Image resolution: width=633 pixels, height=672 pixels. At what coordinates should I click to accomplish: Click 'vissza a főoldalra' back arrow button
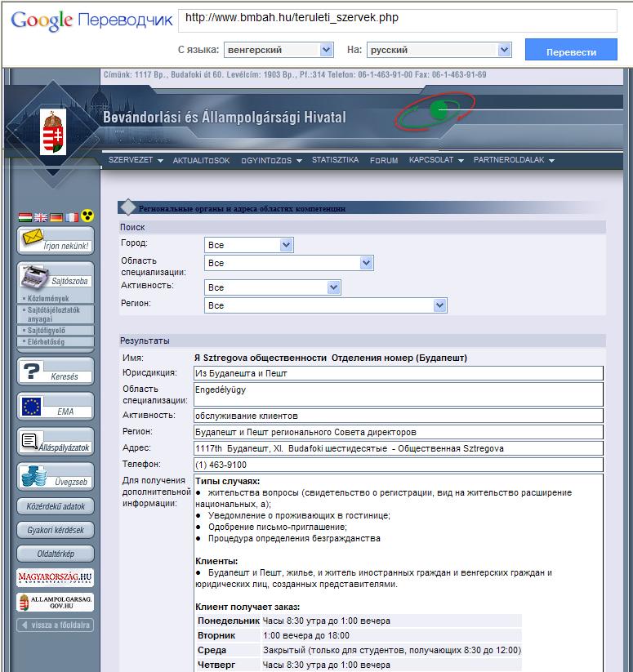[x=56, y=625]
